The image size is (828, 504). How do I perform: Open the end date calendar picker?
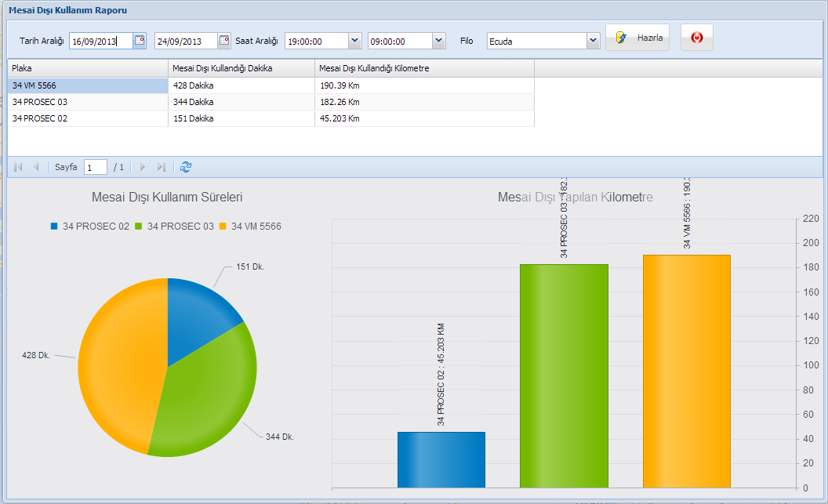point(224,41)
